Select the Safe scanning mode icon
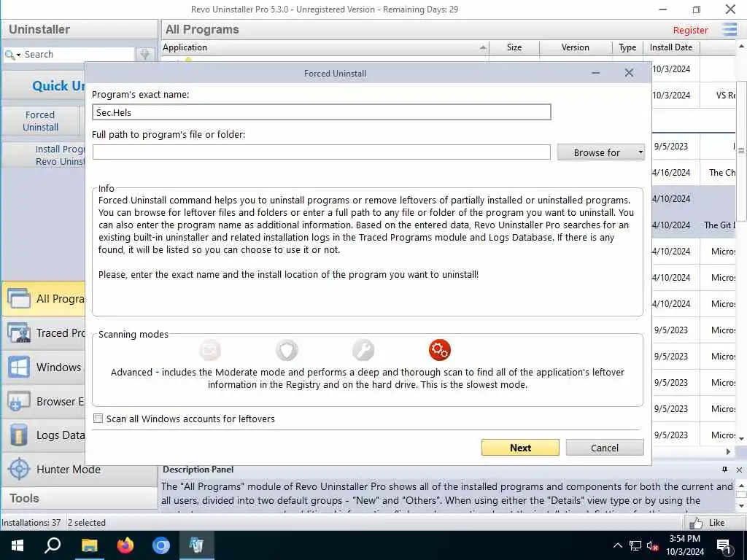Image resolution: width=747 pixels, height=560 pixels. click(x=210, y=350)
